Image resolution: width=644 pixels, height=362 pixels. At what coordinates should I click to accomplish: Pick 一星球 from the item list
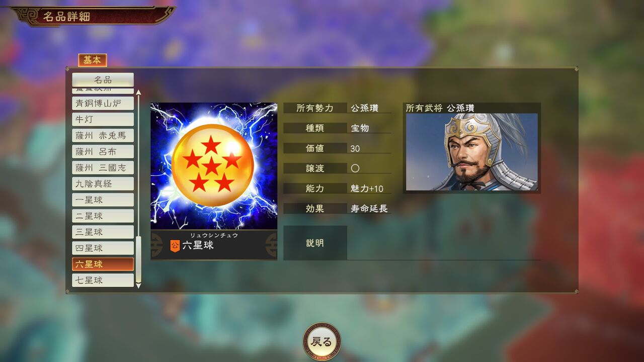point(103,200)
